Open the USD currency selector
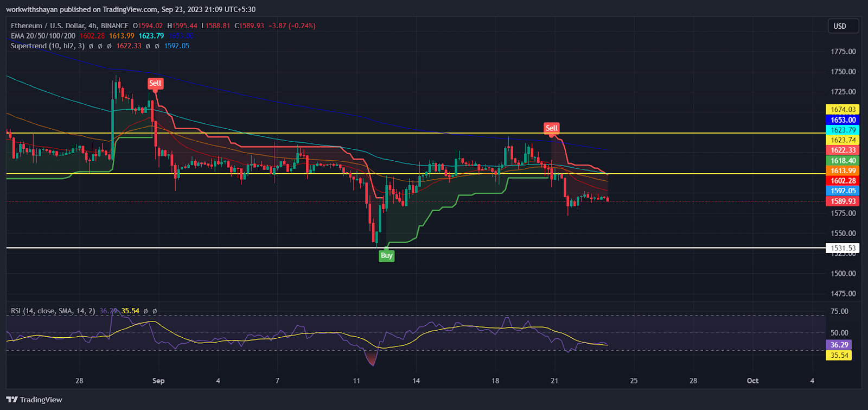The height and width of the screenshot is (410, 868). pos(840,26)
